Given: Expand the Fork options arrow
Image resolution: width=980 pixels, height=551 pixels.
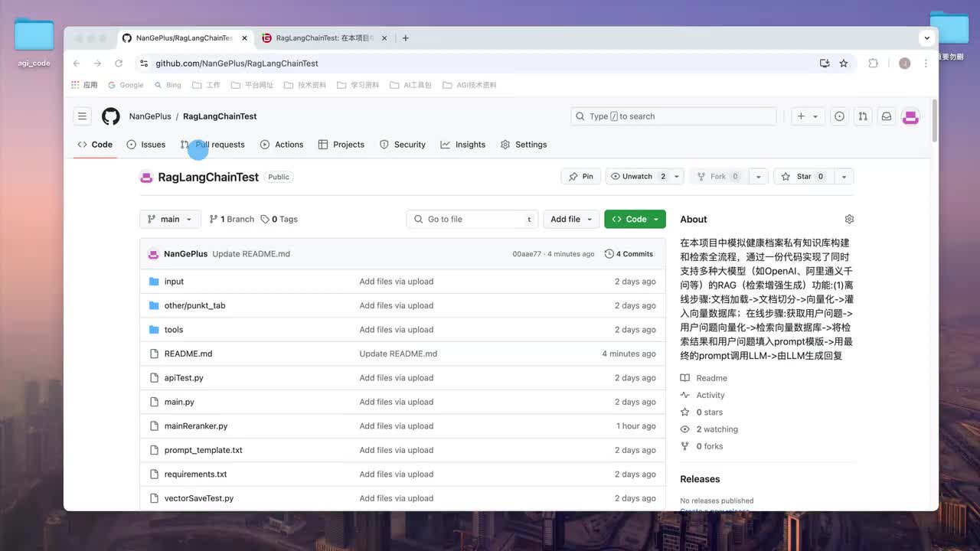Looking at the screenshot, I should click(758, 177).
